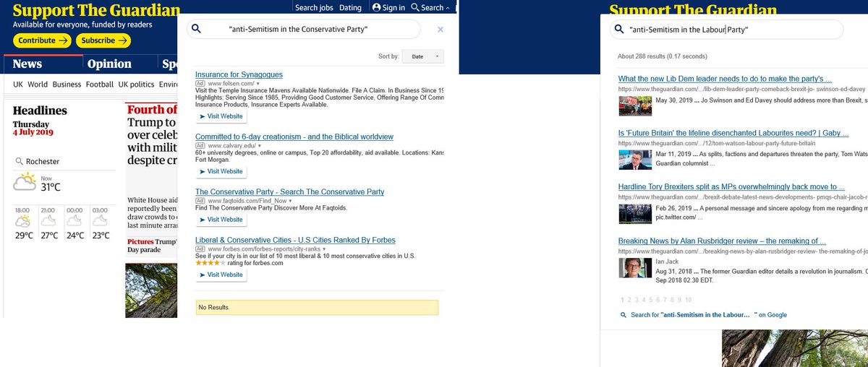Image resolution: width=868 pixels, height=367 pixels.
Task: Click the yellow Contribute button
Action: [x=43, y=40]
